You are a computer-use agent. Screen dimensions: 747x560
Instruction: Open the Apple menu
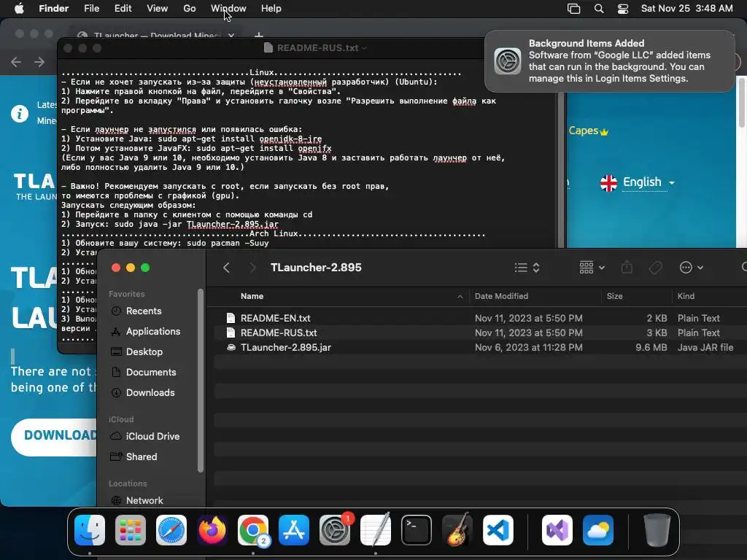point(19,9)
